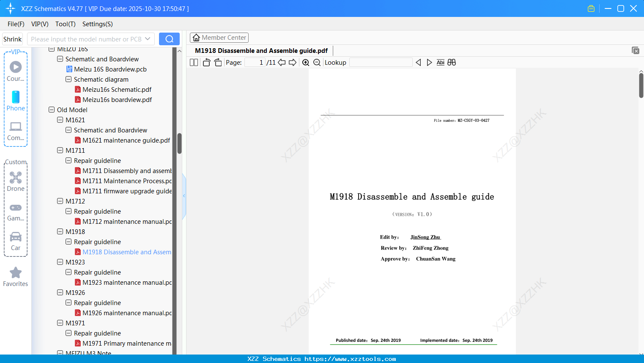Find previous Lookup match triangle
644x363 pixels.
tap(418, 63)
